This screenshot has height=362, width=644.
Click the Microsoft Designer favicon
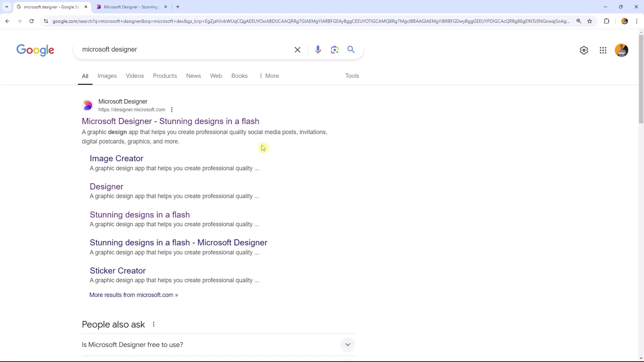point(88,105)
